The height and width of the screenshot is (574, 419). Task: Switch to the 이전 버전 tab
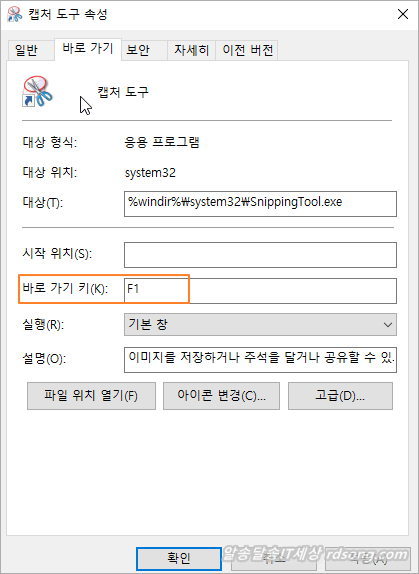(247, 50)
